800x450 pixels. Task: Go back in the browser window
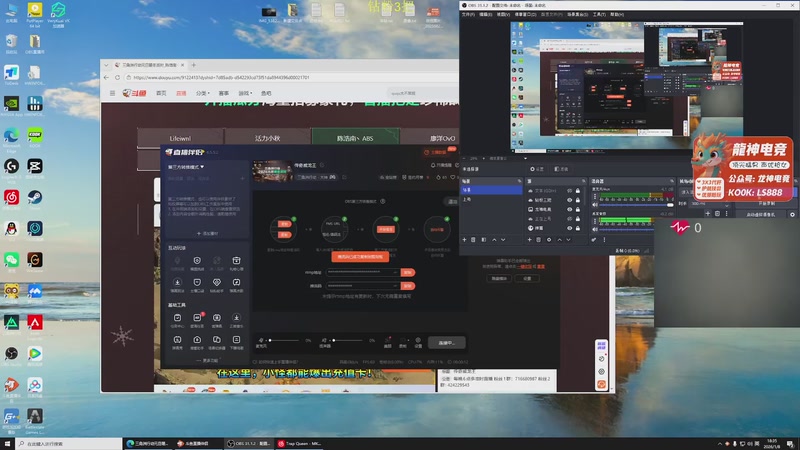(106, 78)
